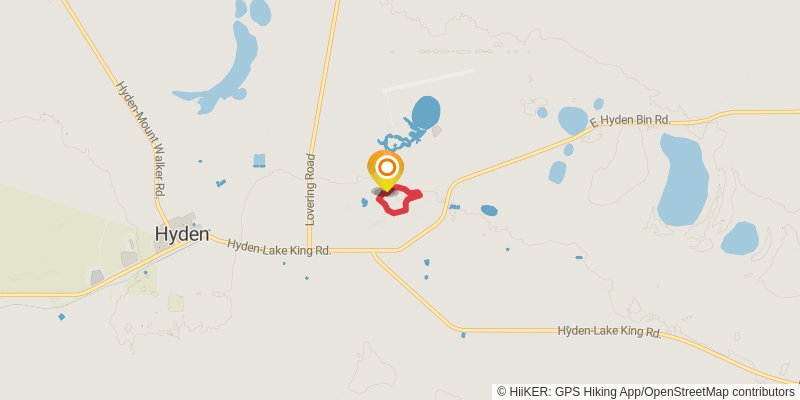The height and width of the screenshot is (400, 800).
Task: Click the Lovering Road label
Action: [x=310, y=189]
